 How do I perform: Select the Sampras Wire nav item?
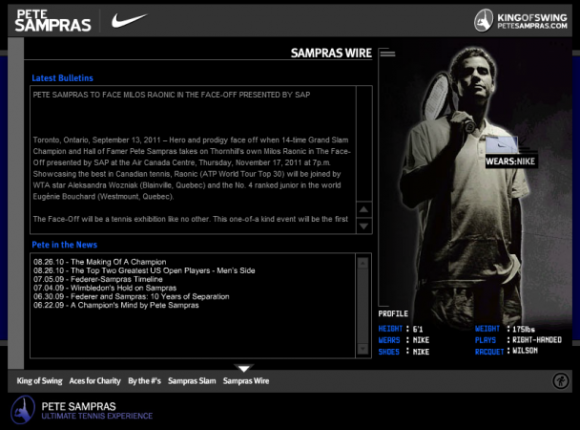click(x=246, y=381)
